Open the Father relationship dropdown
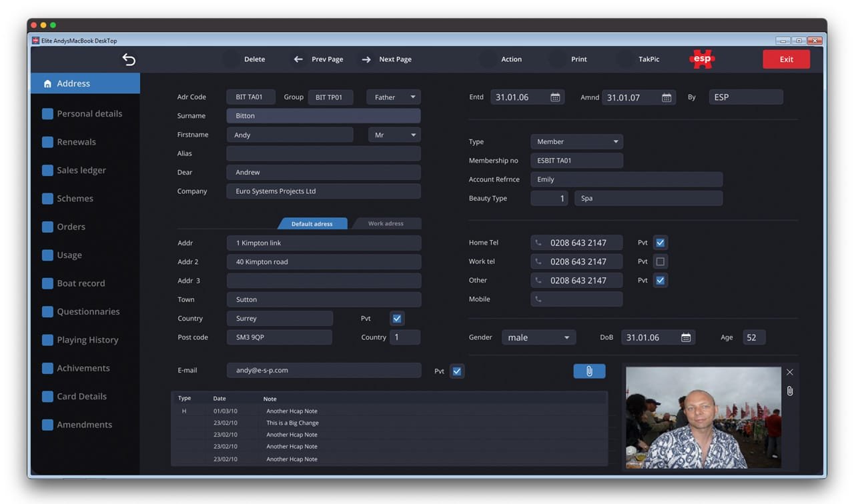The image size is (854, 504). [393, 97]
